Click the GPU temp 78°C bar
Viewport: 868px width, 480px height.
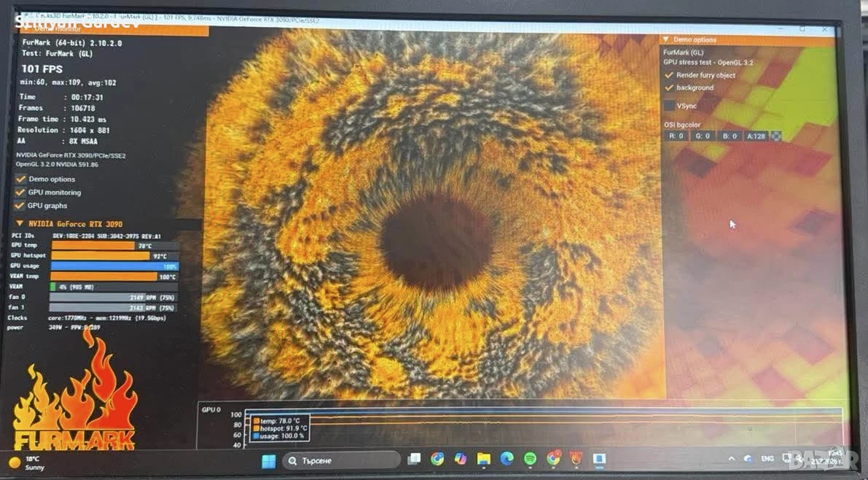(x=115, y=246)
